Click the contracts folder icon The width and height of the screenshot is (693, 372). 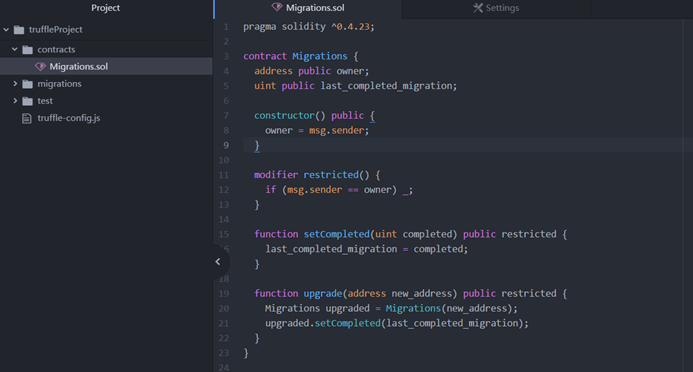point(27,49)
